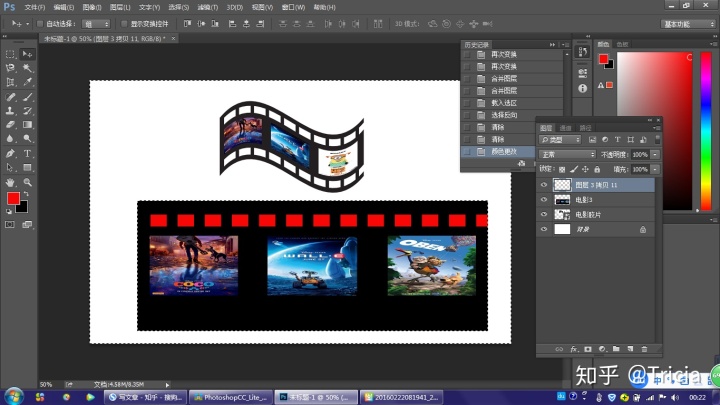
Task: Toggle lock layer position
Action: tap(585, 169)
